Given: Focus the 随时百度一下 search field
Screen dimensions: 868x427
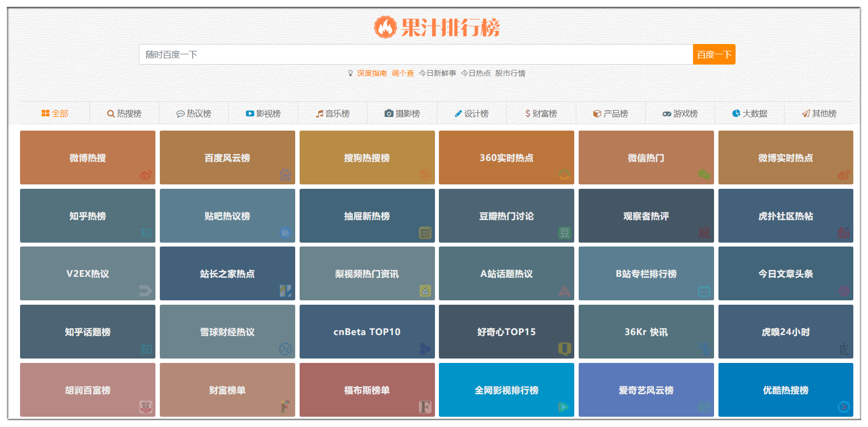Looking at the screenshot, I should 416,54.
